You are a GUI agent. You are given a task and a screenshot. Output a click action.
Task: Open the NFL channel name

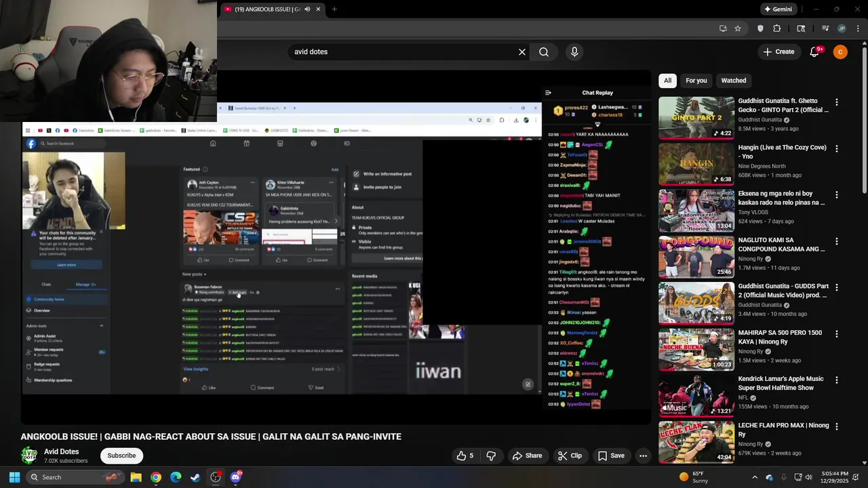click(743, 398)
